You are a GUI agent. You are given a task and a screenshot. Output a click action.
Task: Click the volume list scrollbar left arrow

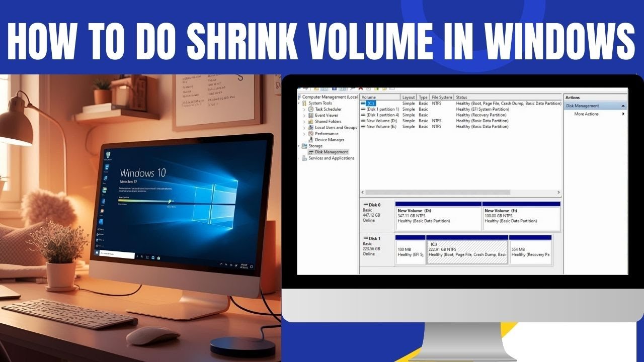(x=363, y=192)
